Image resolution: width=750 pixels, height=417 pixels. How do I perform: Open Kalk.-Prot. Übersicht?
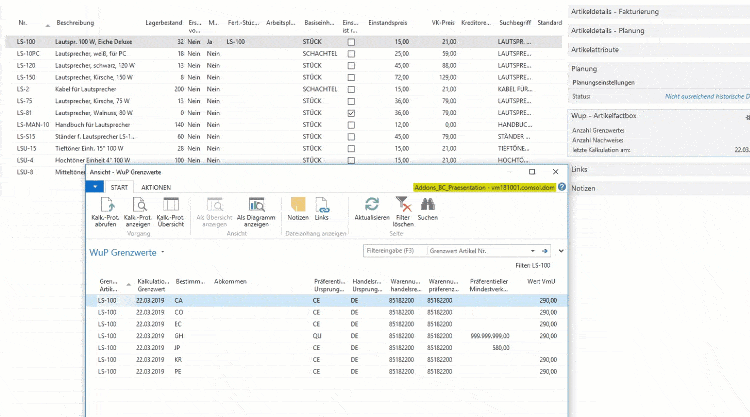[x=170, y=211]
